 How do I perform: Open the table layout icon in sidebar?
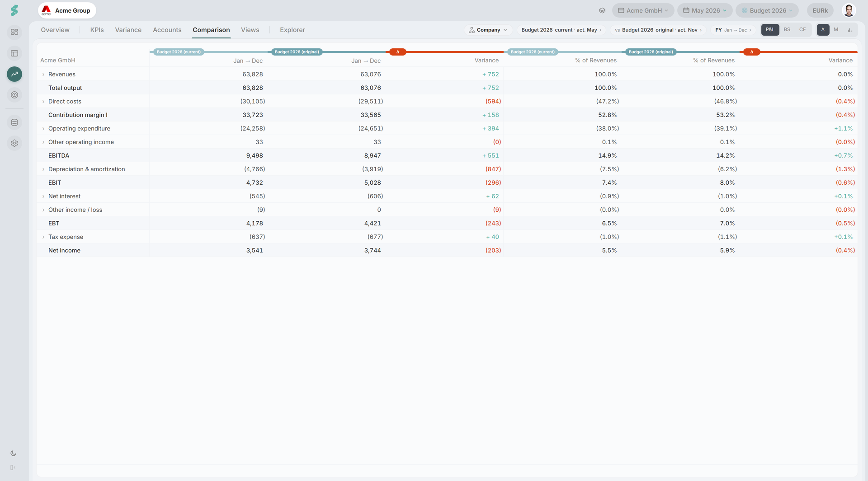coord(14,53)
